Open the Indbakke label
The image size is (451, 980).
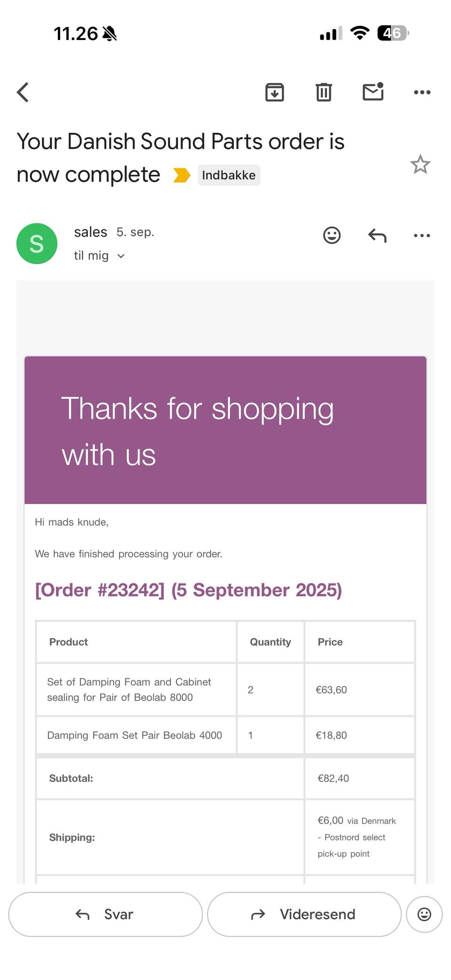[229, 175]
